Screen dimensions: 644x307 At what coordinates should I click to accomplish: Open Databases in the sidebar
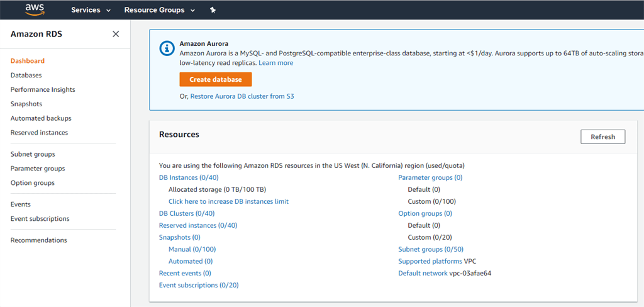[26, 75]
